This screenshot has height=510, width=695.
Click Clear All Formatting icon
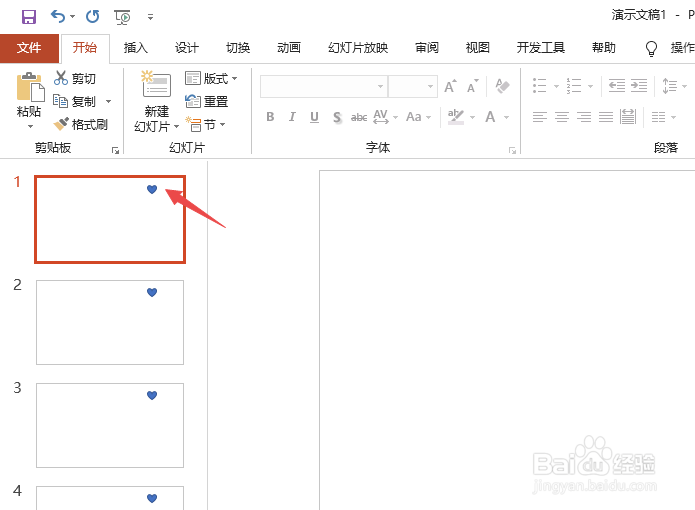pyautogui.click(x=502, y=86)
